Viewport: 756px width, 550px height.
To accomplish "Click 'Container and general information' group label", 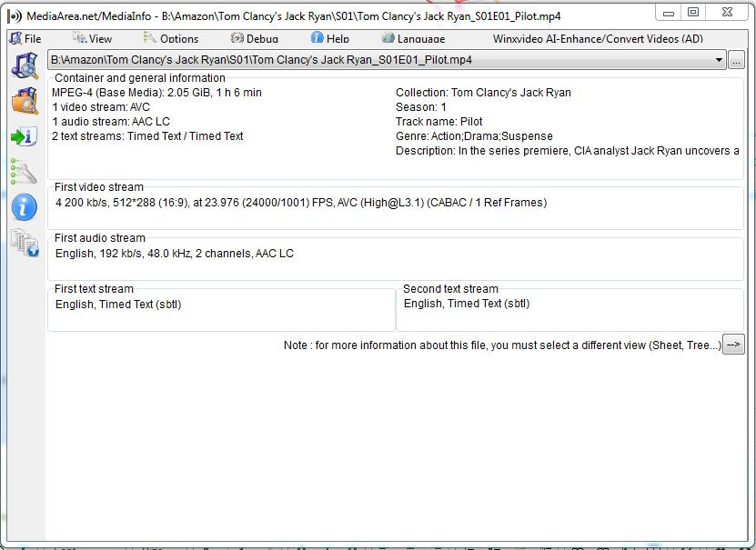I will tap(140, 78).
